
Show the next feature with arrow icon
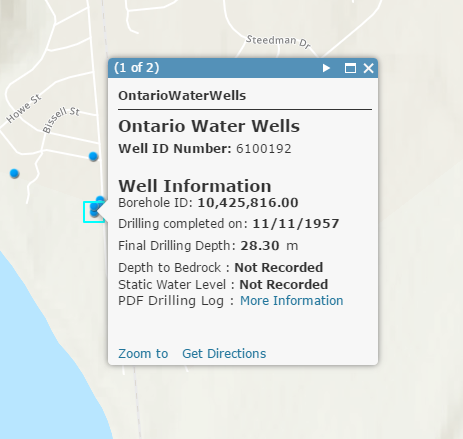click(x=326, y=68)
